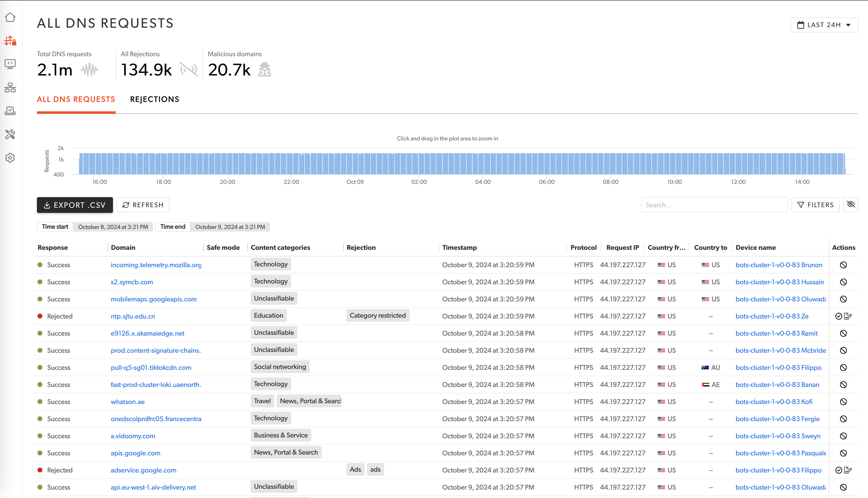Click the Export .CSV button
This screenshot has height=498, width=868.
click(75, 205)
